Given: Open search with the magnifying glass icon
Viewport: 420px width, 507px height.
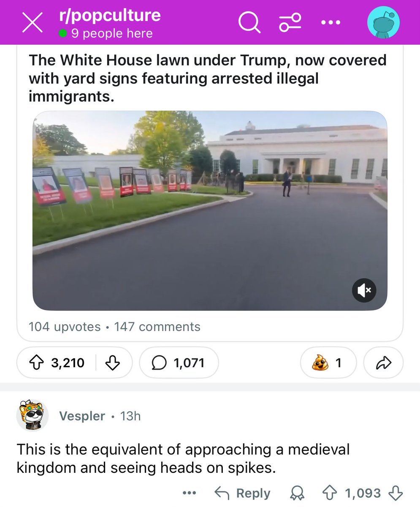Looking at the screenshot, I should 249,22.
